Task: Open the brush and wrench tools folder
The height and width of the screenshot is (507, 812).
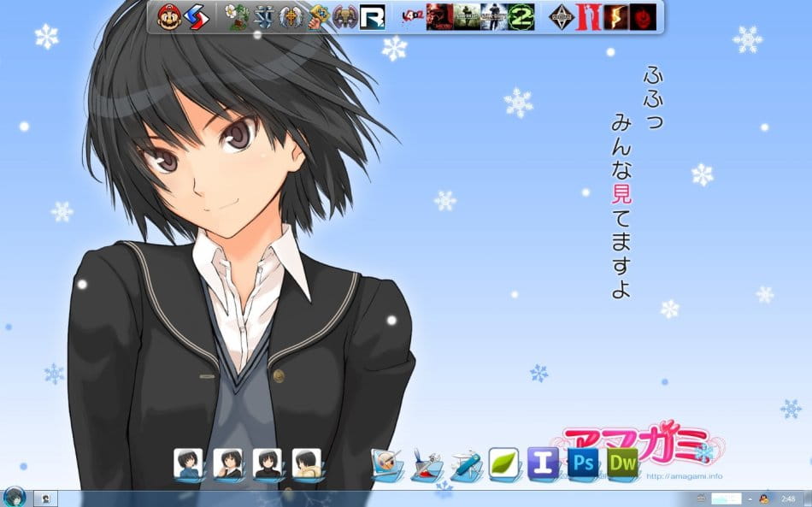Action: point(427,465)
